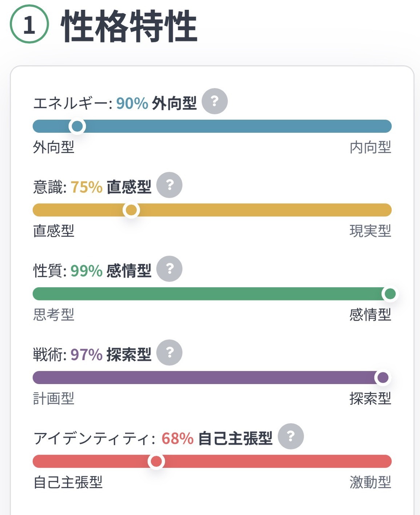Open the 性質 help question mark icon
The height and width of the screenshot is (515, 420).
click(169, 268)
